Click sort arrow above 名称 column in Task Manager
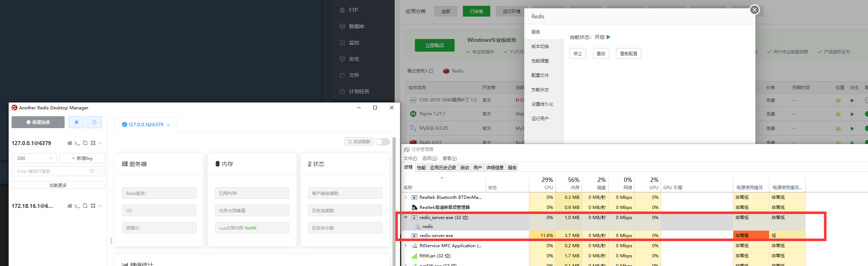The width and height of the screenshot is (868, 266). coord(442,178)
